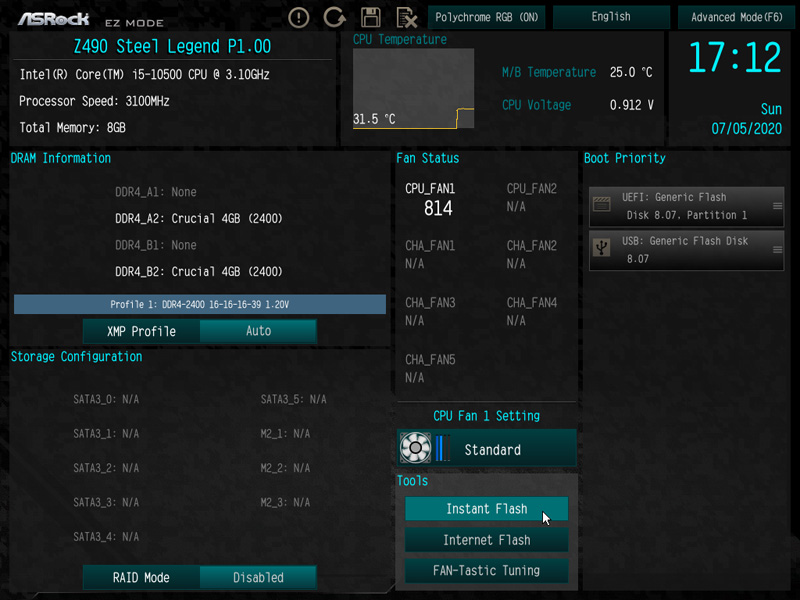
Task: Click the CHA_FAN2 fan entry
Action: tap(532, 255)
